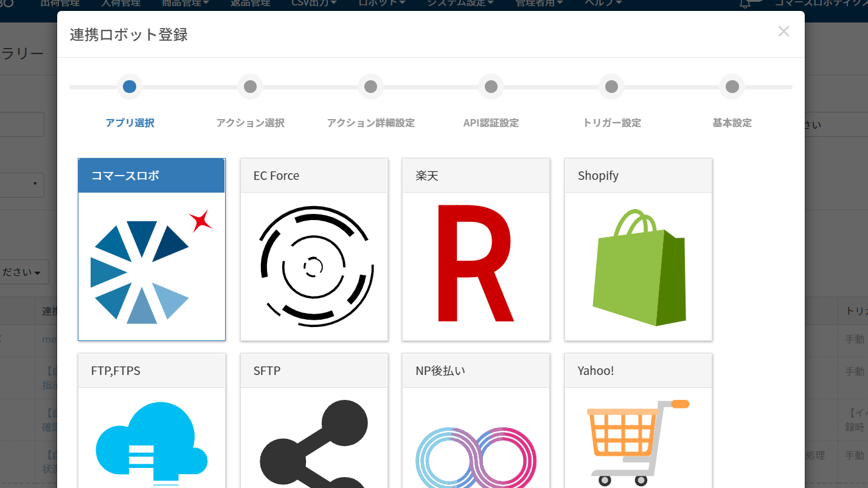Click the 基本設定 step label

(732, 123)
